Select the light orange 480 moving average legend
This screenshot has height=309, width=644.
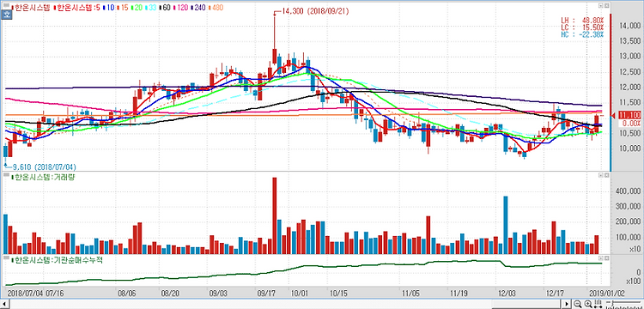tap(216, 8)
